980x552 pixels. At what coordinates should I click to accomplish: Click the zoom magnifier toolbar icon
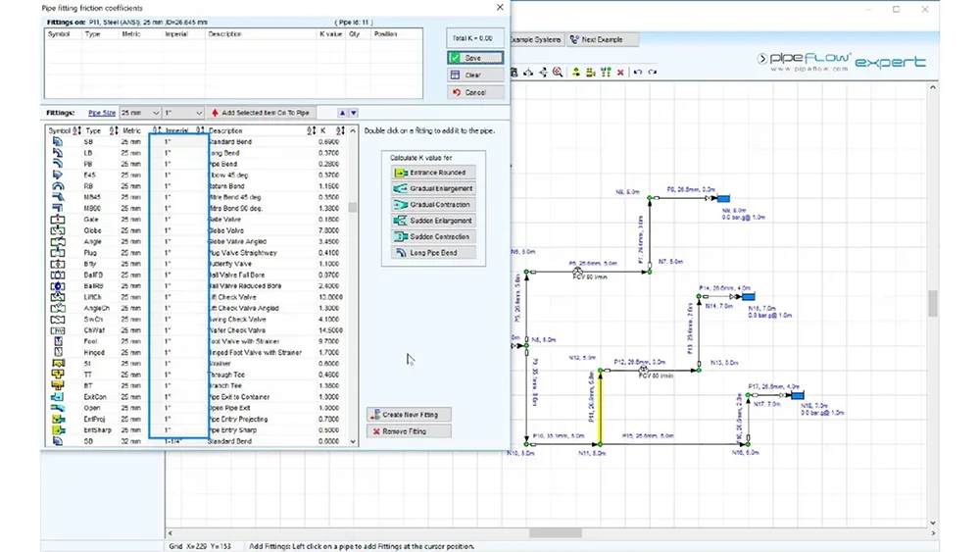tap(558, 73)
